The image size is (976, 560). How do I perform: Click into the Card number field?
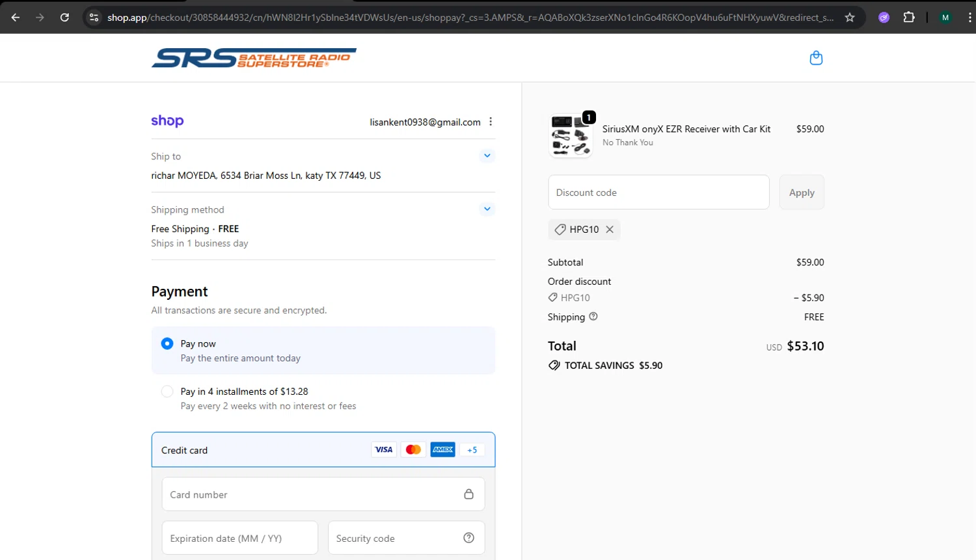pos(323,494)
